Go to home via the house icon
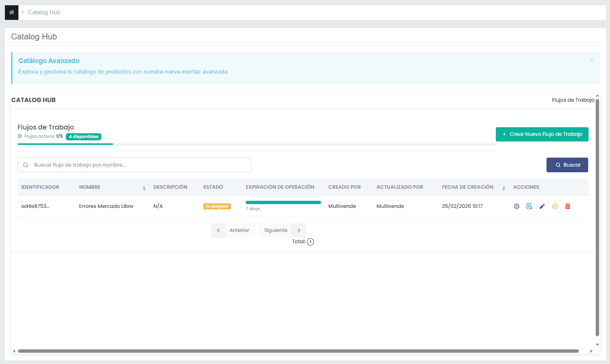Screen dimensions: 610x364 pyautogui.click(x=12, y=12)
